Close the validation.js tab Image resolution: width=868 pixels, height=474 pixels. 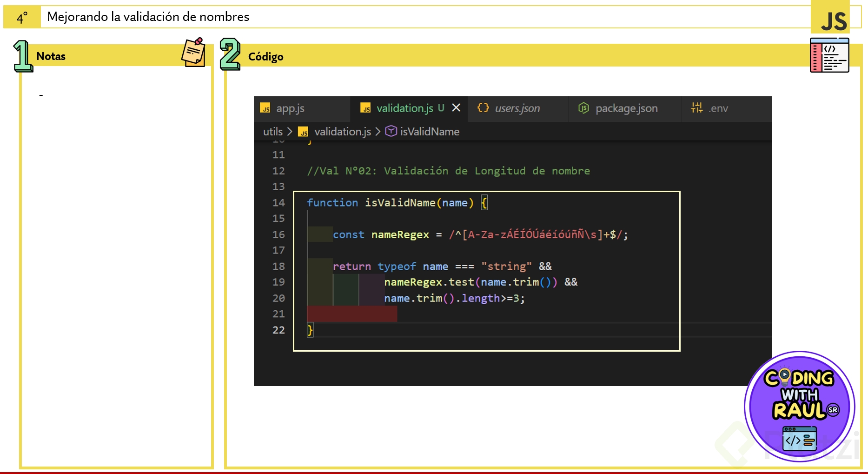(x=456, y=108)
